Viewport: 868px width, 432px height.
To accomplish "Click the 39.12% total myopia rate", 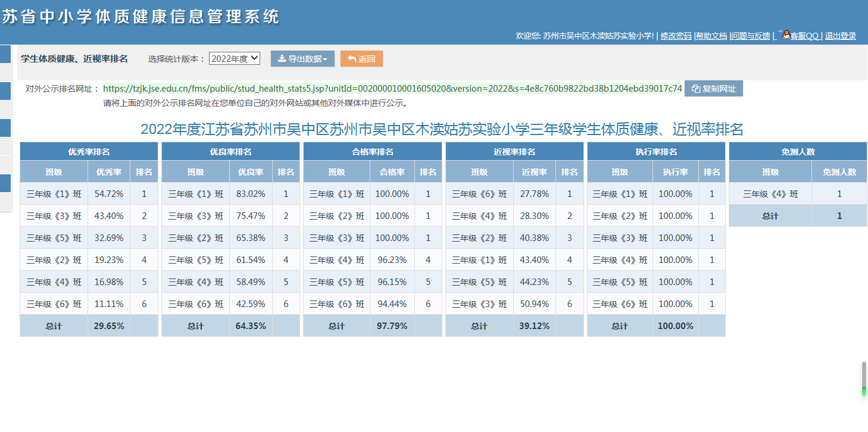I will [x=535, y=326].
